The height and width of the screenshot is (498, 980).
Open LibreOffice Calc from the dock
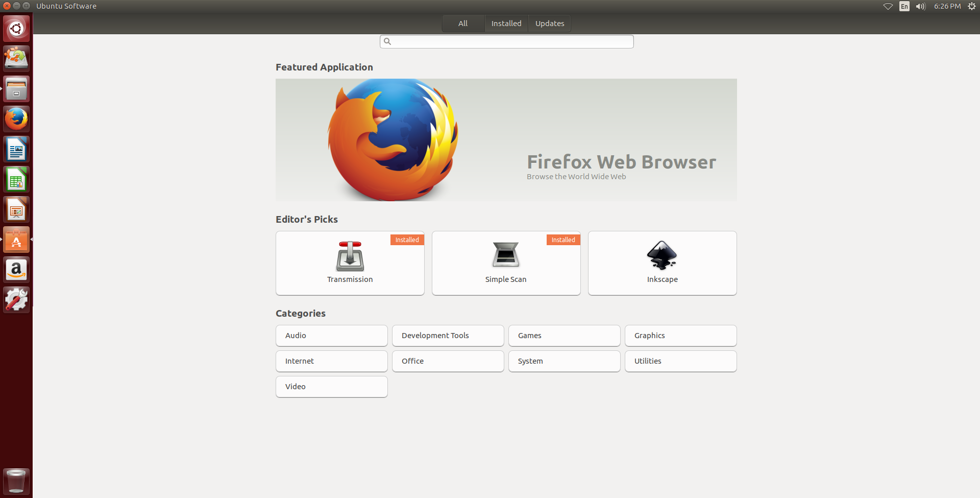tap(16, 179)
